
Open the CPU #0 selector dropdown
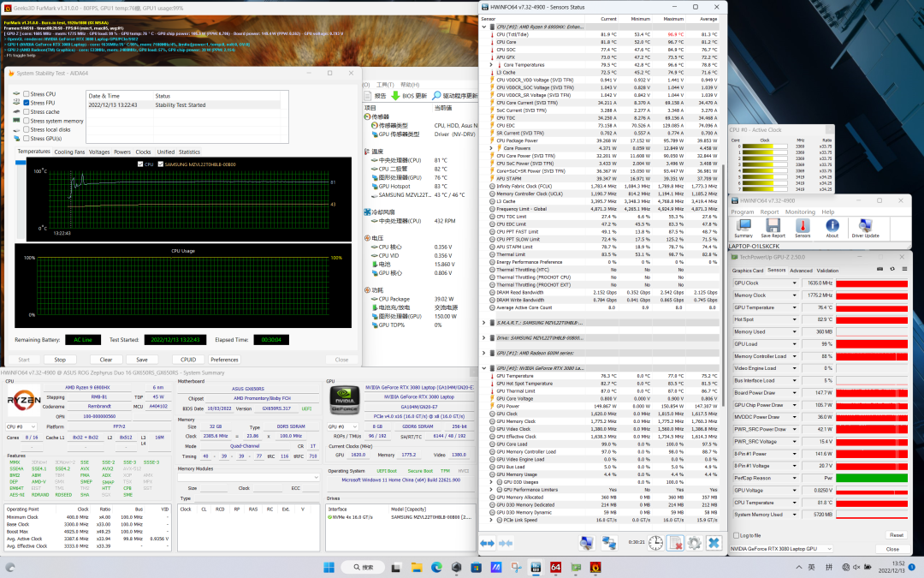coord(21,426)
